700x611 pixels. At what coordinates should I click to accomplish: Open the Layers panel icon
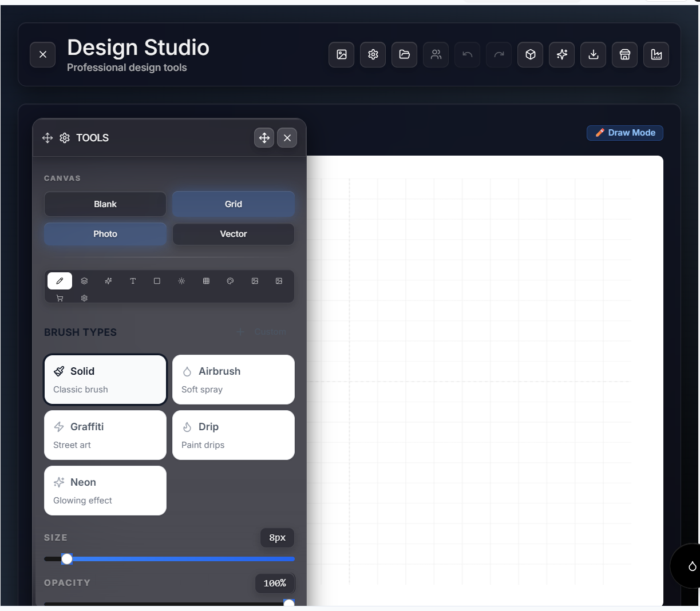tap(84, 281)
